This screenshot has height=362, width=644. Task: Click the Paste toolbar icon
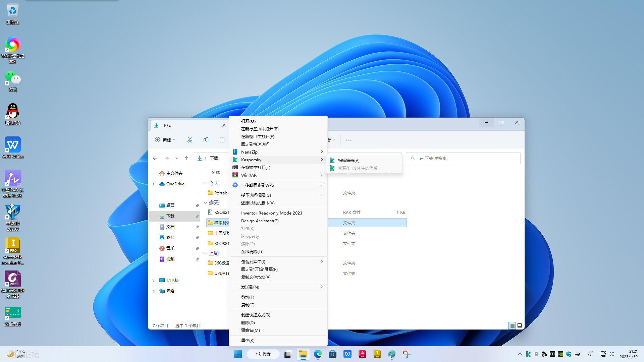[x=222, y=140]
